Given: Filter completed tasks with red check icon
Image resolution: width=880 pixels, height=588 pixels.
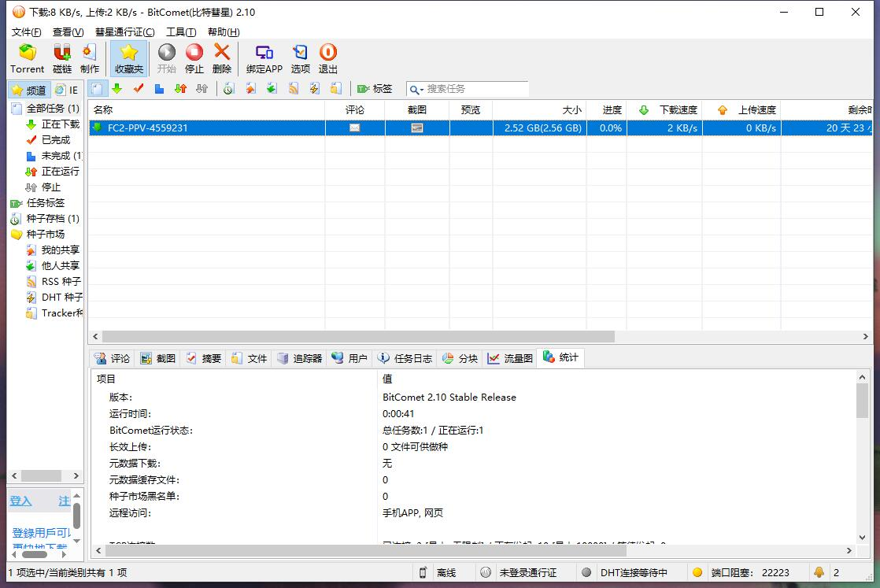Looking at the screenshot, I should click(x=138, y=89).
